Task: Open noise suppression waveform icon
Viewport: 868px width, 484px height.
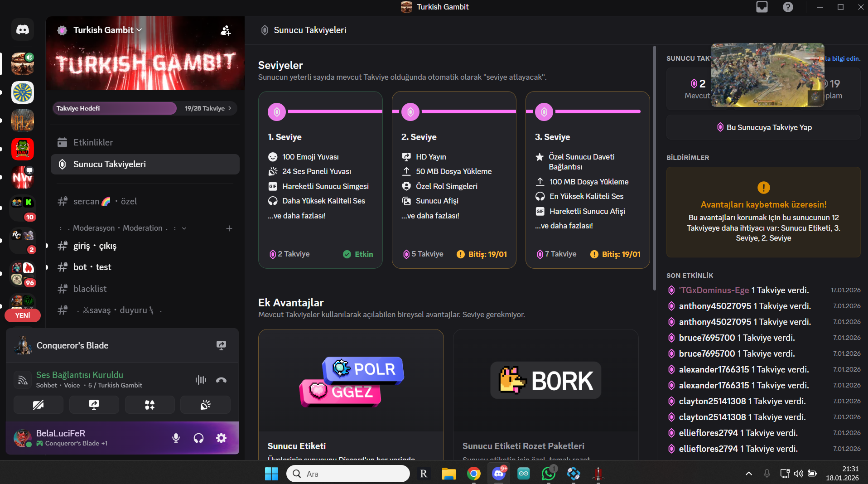Action: pyautogui.click(x=201, y=380)
